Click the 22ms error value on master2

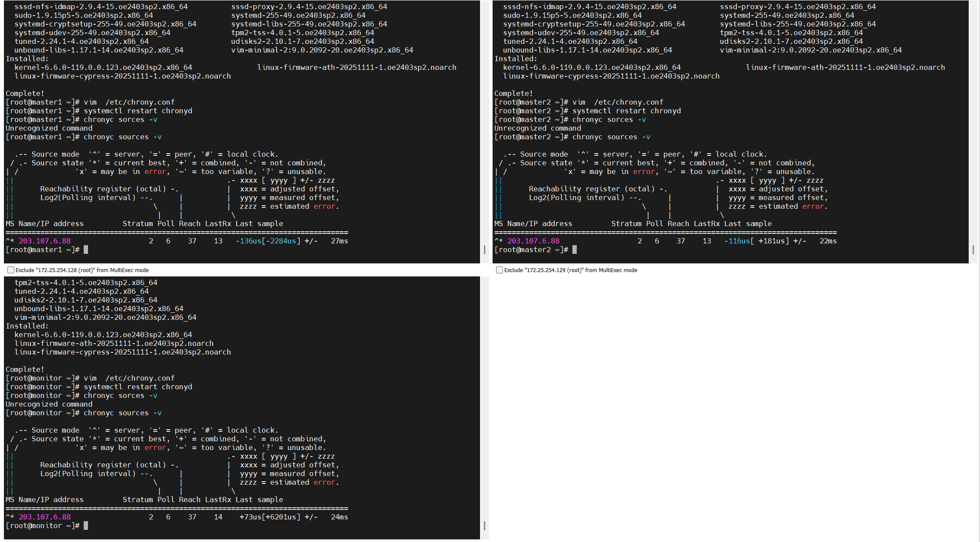[x=828, y=241]
